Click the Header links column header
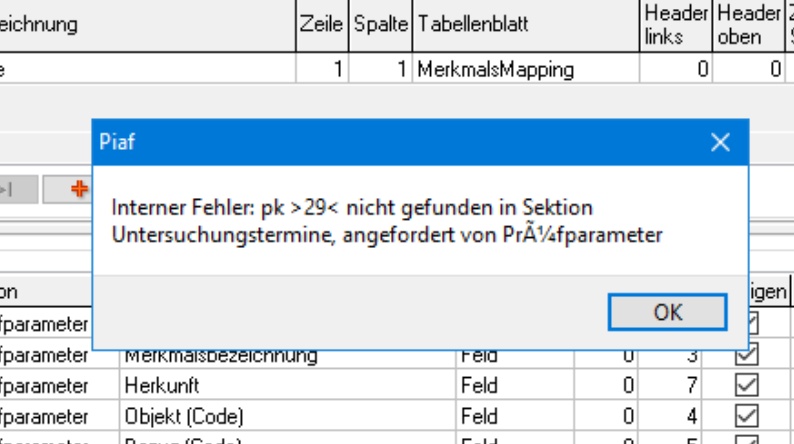Image resolution: width=794 pixels, height=444 pixels. click(x=675, y=24)
